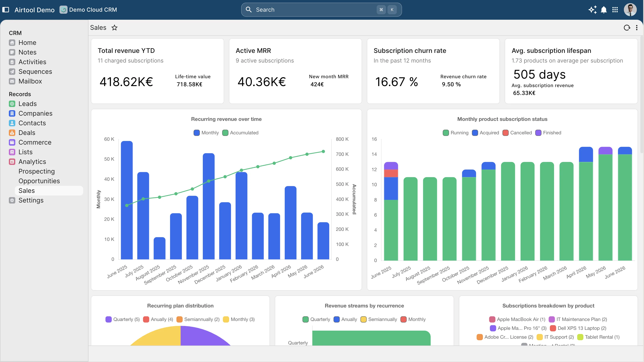Screen dimensions: 644x362
Task: Open the Home menu item
Action: pyautogui.click(x=27, y=43)
